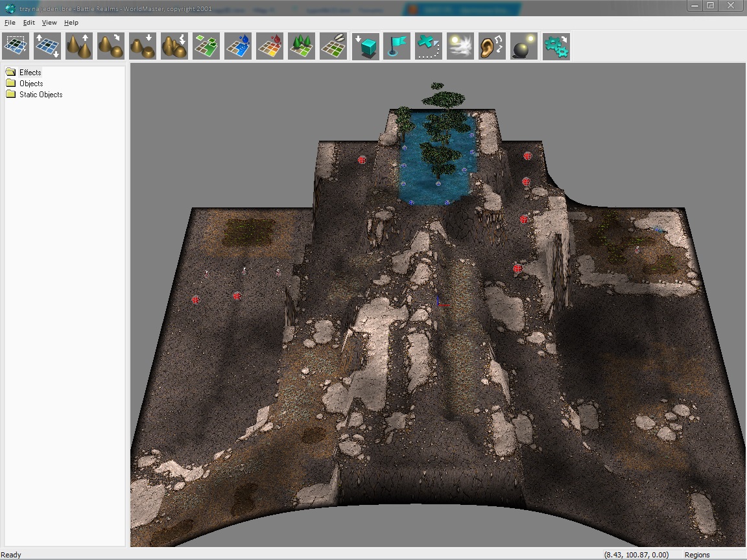Select the footprints tile tool
This screenshot has width=747, height=560.
click(333, 46)
